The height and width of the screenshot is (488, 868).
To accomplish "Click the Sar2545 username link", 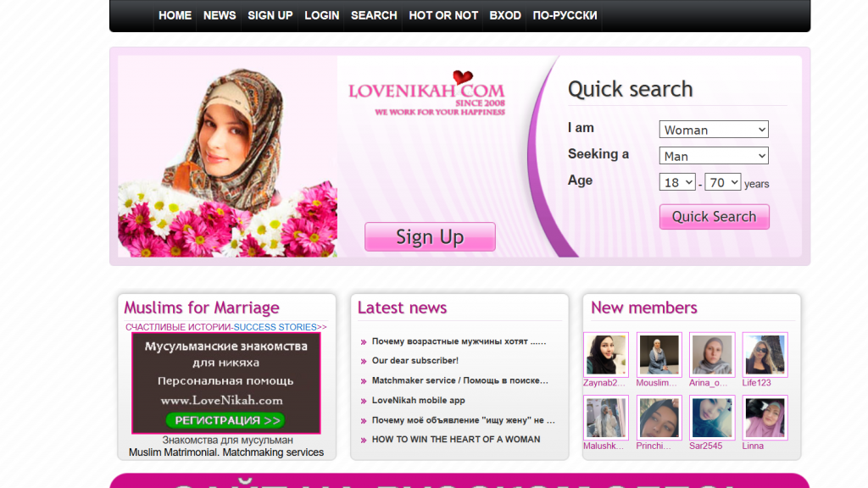I will (706, 446).
